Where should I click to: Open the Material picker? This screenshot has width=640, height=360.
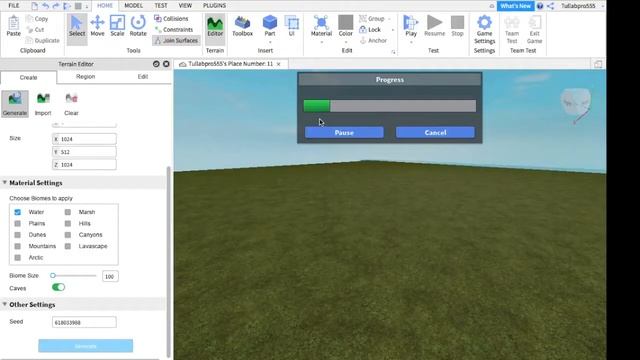point(321,26)
